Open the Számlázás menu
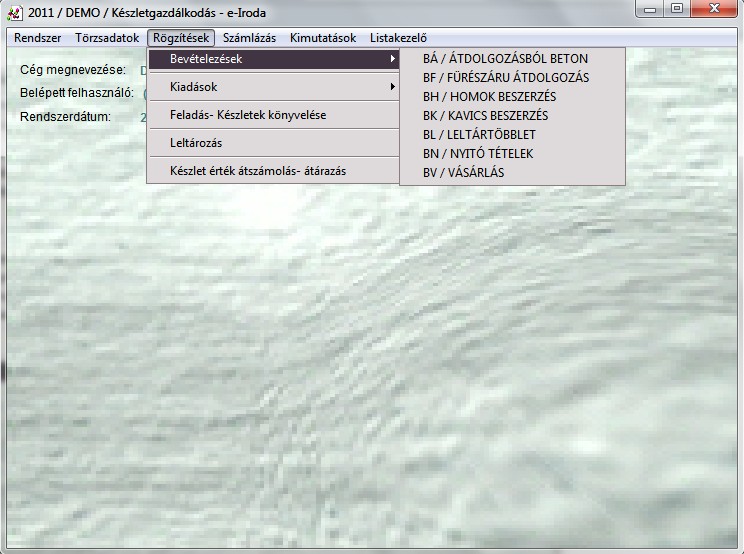The height and width of the screenshot is (554, 744). [x=249, y=38]
